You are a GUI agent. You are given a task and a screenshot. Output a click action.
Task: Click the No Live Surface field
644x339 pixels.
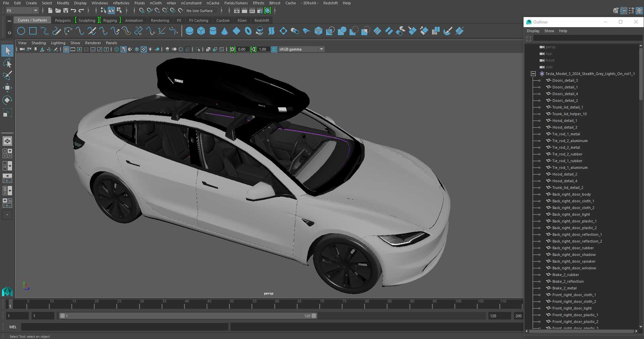(x=201, y=11)
